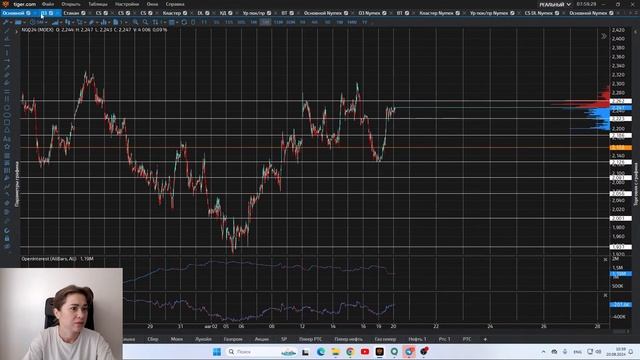Open the Параметры графика side panel

pos(17,184)
